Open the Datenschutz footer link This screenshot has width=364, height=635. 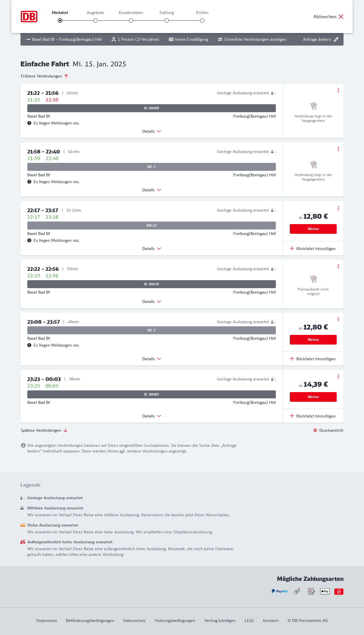[x=134, y=620]
